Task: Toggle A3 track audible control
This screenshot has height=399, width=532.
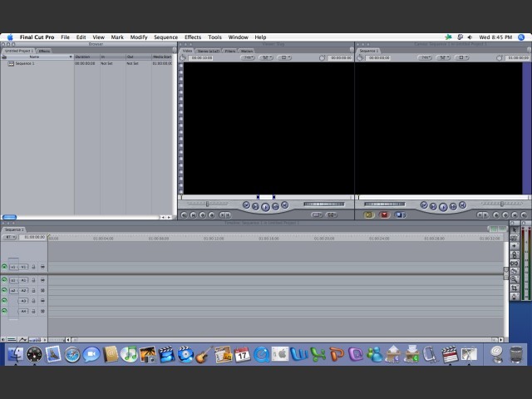Action: [x=4, y=301]
